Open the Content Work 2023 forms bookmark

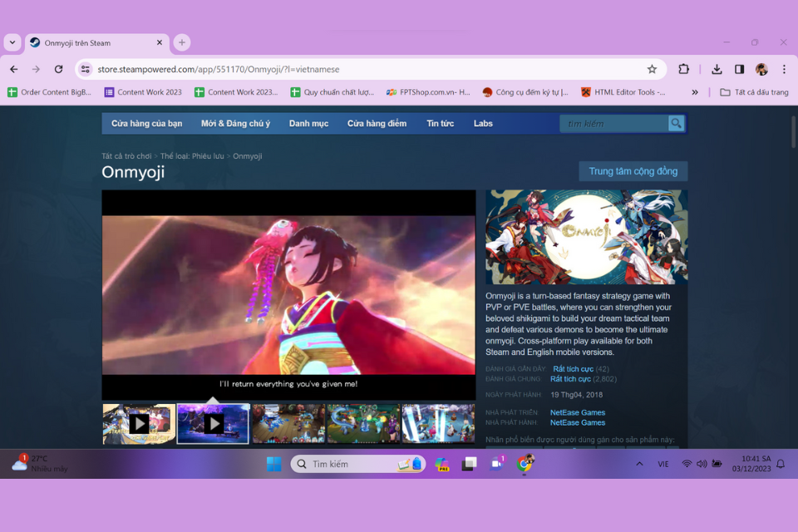143,92
